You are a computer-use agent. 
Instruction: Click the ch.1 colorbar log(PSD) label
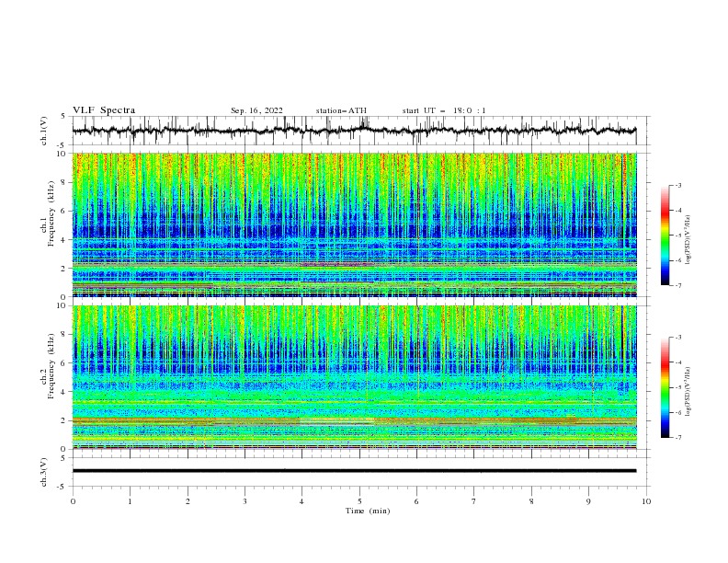[x=688, y=240]
